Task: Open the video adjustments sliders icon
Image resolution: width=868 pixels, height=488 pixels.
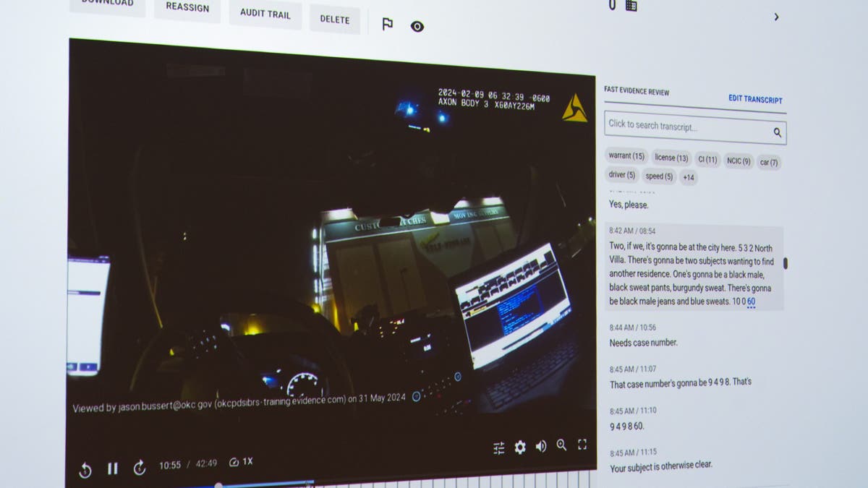Action: pyautogui.click(x=499, y=448)
